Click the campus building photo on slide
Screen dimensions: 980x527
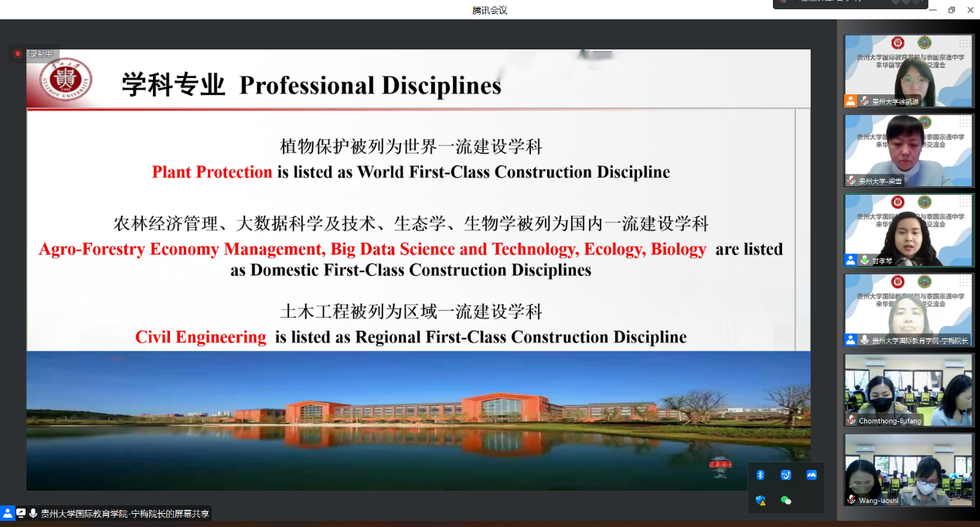point(418,420)
